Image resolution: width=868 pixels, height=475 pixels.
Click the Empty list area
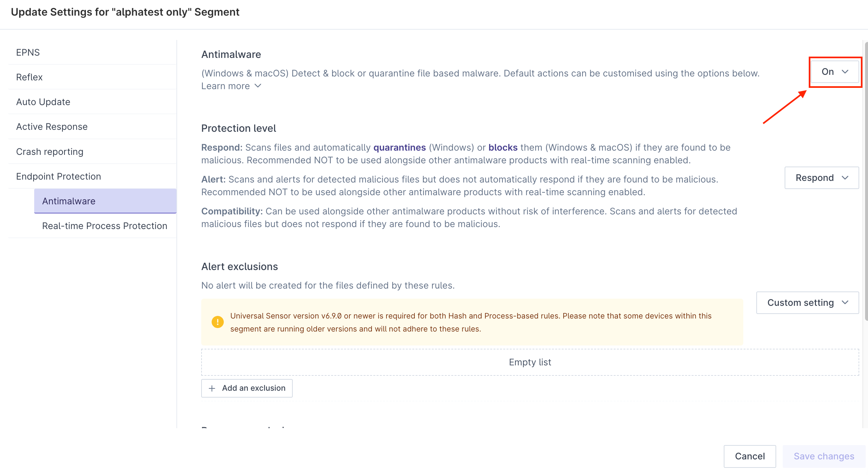coord(530,362)
